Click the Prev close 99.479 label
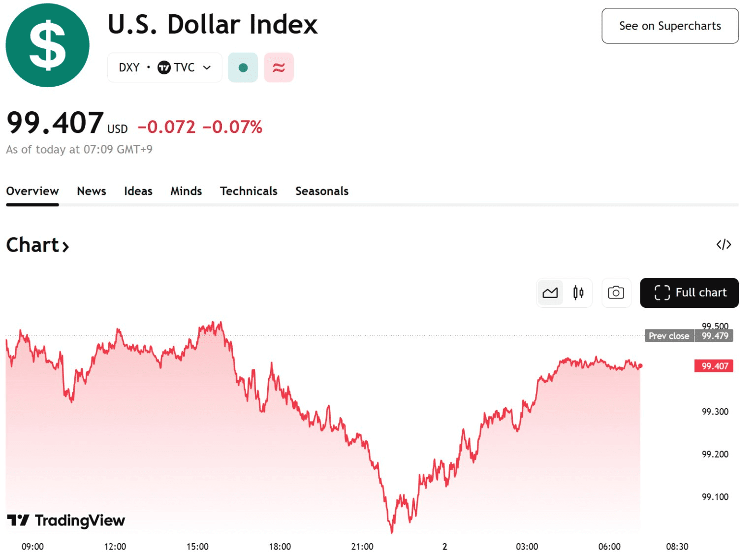 (x=689, y=336)
